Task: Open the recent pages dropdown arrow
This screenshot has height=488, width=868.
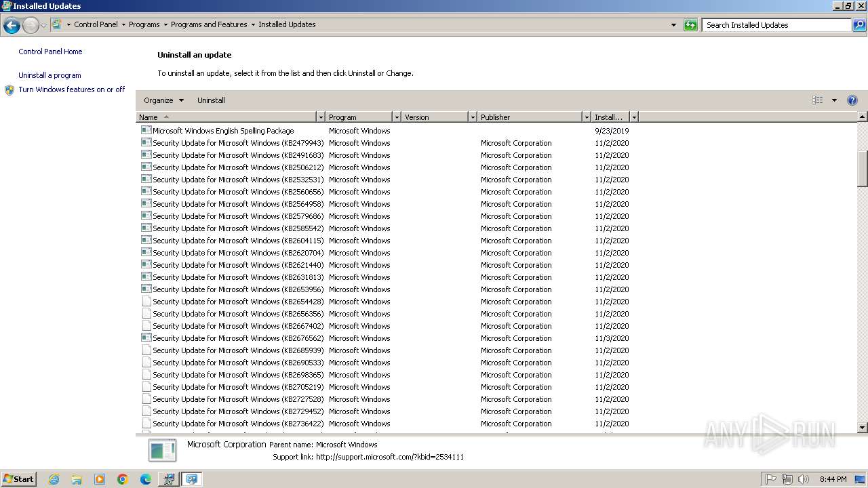Action: 43,26
